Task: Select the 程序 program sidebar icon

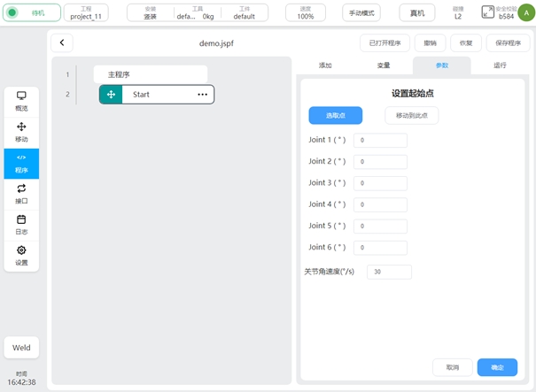Action: point(21,163)
